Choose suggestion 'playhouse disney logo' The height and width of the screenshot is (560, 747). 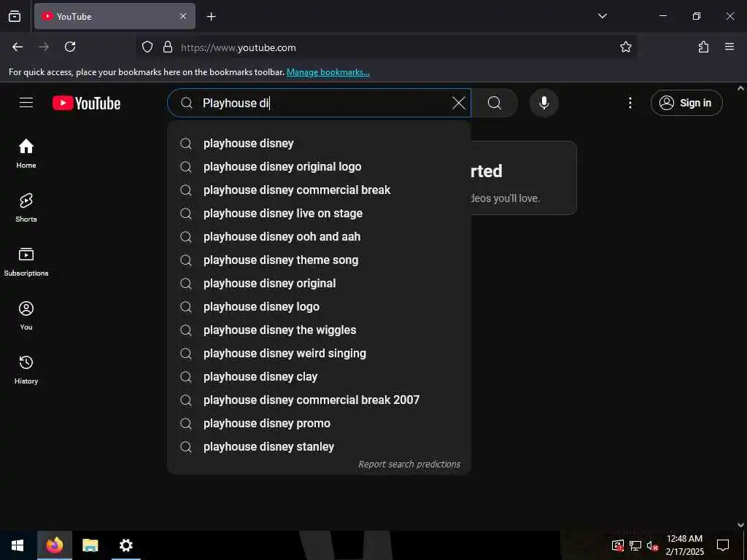click(320, 307)
